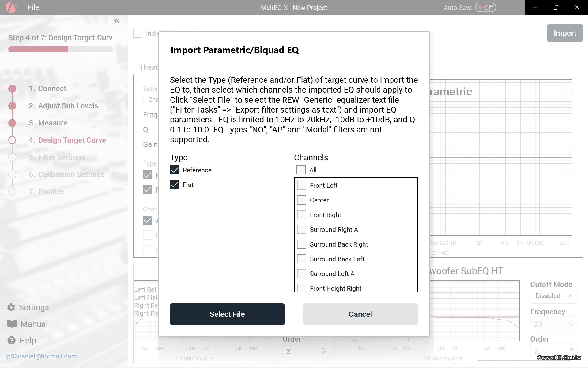
Task: Click Design Target Curve step marker
Action: (12, 140)
